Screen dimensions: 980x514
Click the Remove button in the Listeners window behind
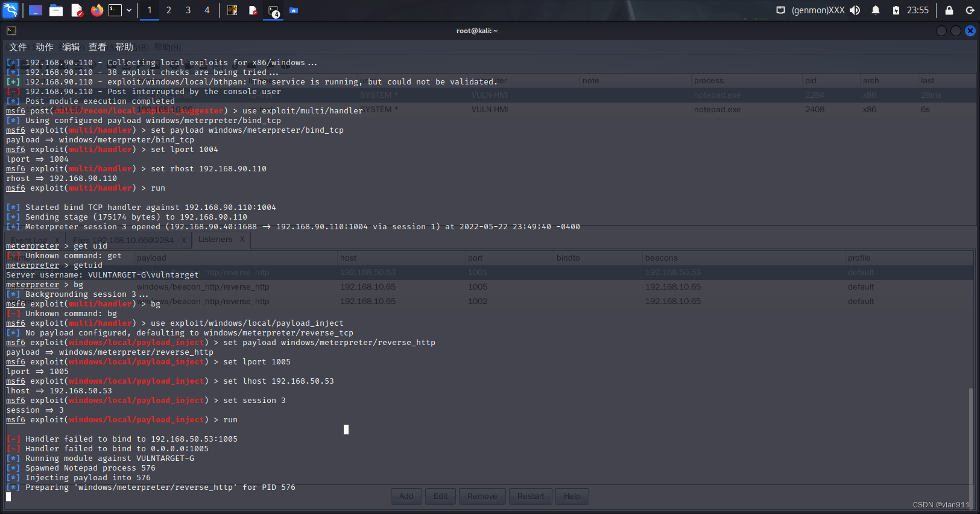(482, 496)
